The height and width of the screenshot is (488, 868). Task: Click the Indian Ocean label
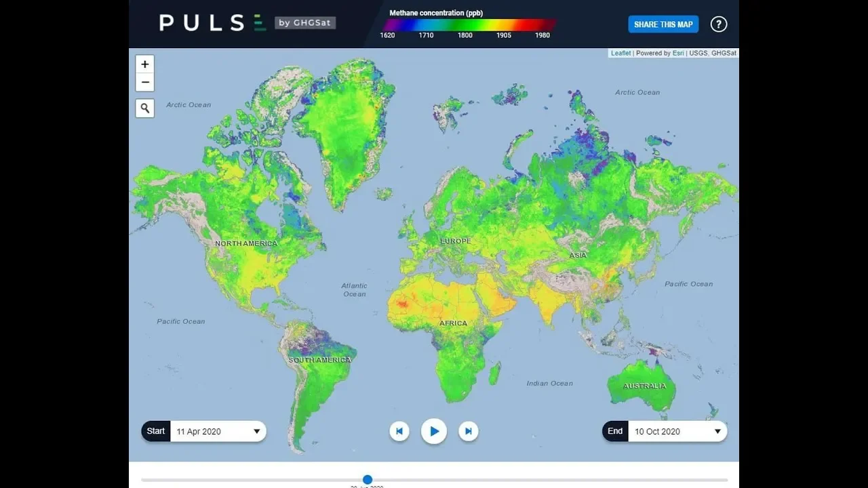[x=550, y=384]
